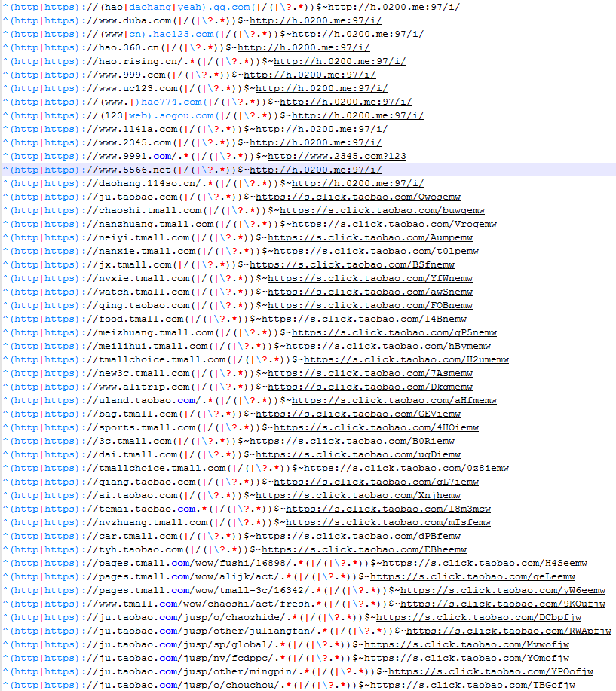Click 'dai.tmall.com' in the rule line
The height and width of the screenshot is (691, 616).
138,455
